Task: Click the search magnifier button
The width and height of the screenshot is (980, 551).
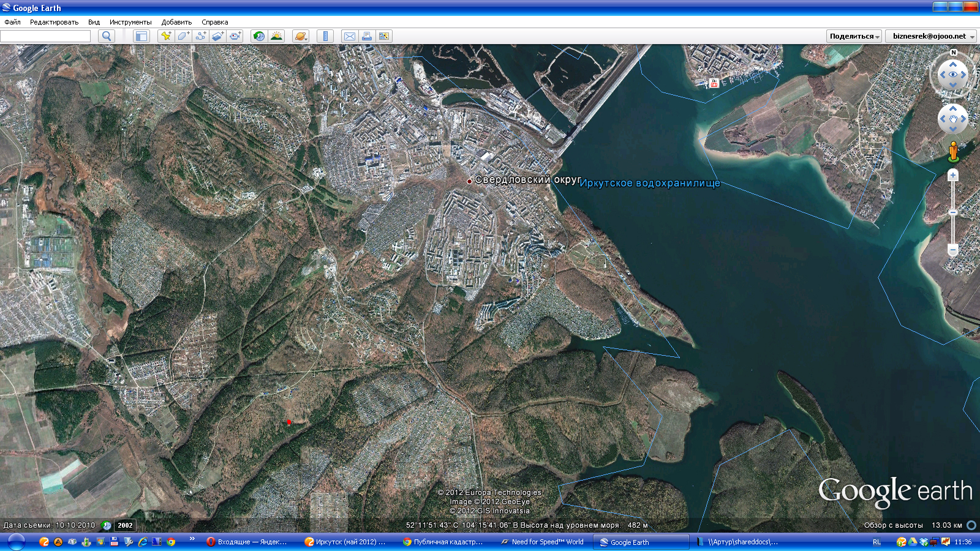Action: pyautogui.click(x=107, y=36)
